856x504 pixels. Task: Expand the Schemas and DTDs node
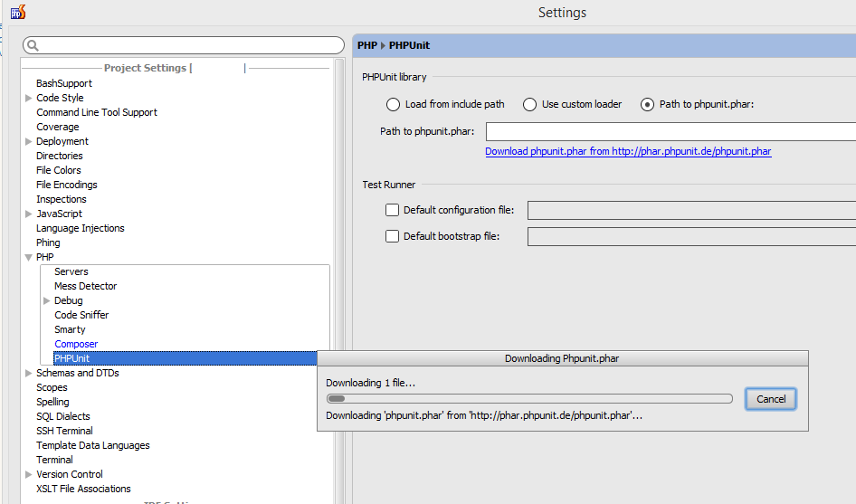28,373
